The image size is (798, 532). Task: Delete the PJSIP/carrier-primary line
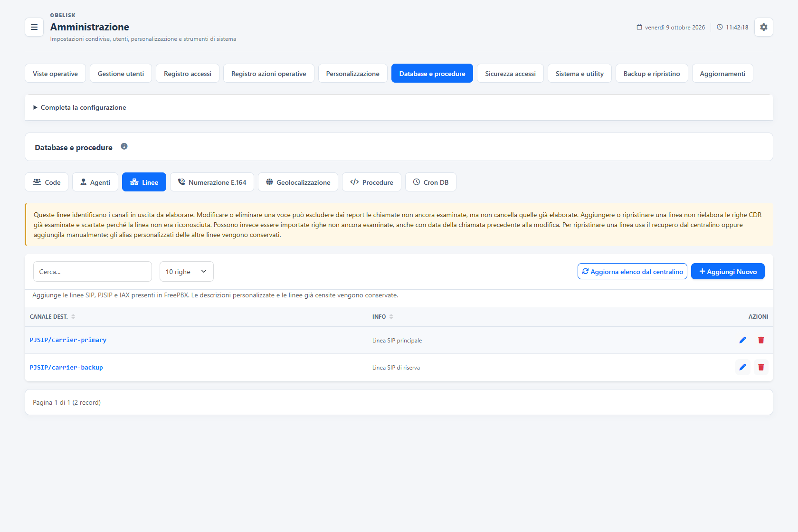tap(761, 340)
